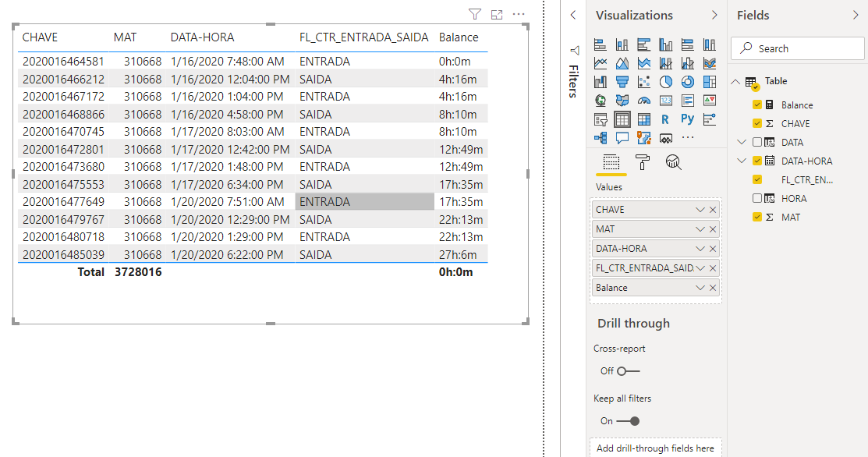Open the DATA-HORA value dropdown arrow

coord(700,249)
